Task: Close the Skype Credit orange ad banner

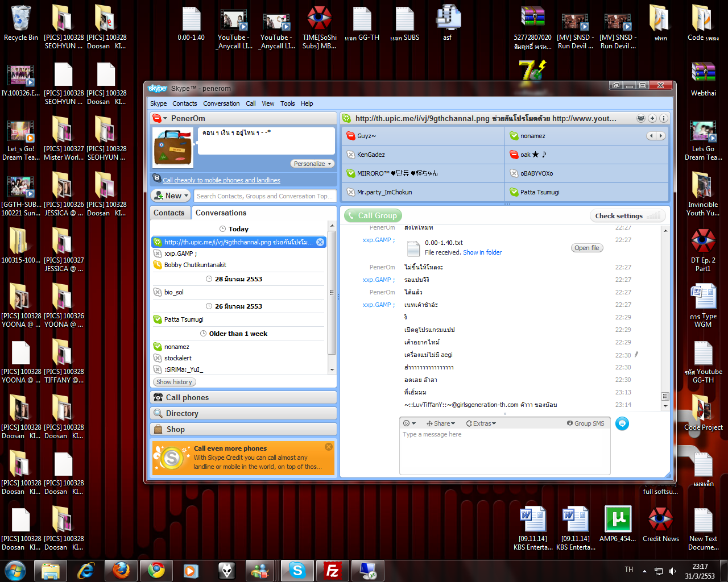Action: tap(329, 447)
